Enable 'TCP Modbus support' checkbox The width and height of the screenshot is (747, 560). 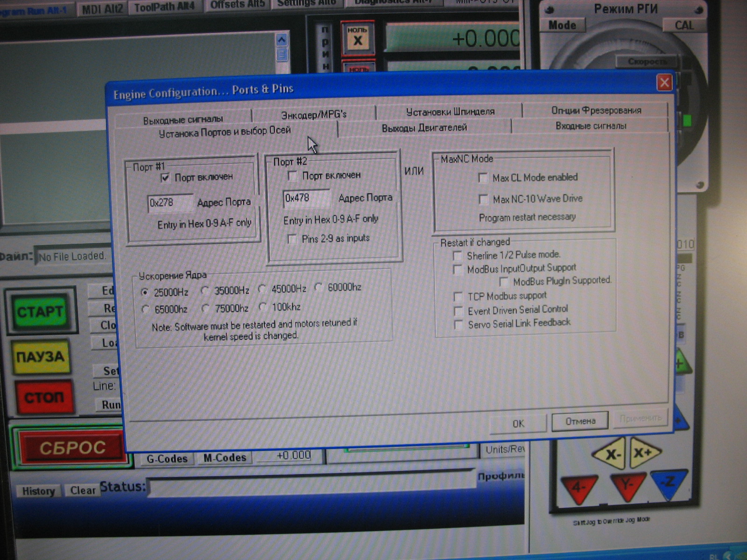pyautogui.click(x=458, y=297)
